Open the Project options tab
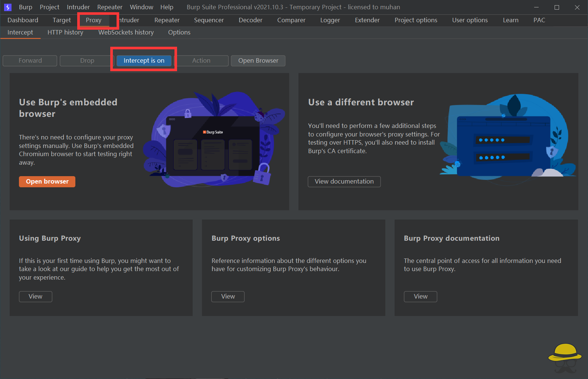Viewport: 588px width, 379px height. tap(416, 20)
